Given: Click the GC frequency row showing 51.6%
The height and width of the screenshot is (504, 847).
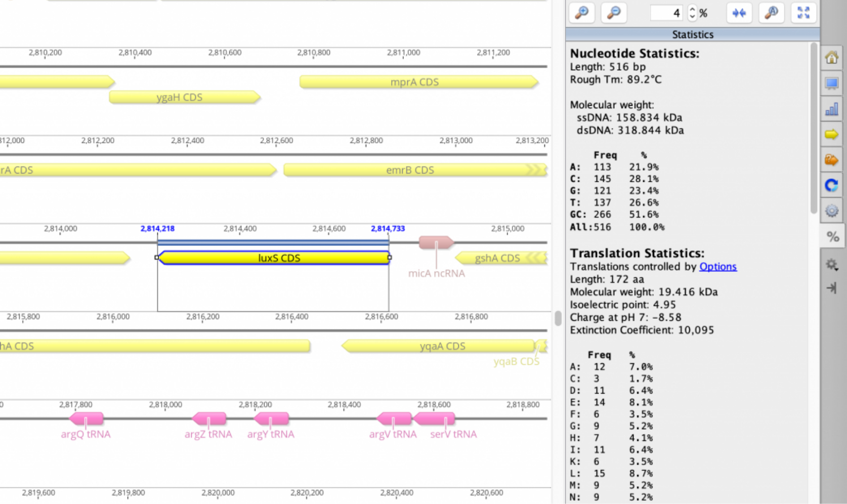Looking at the screenshot, I should (x=614, y=215).
